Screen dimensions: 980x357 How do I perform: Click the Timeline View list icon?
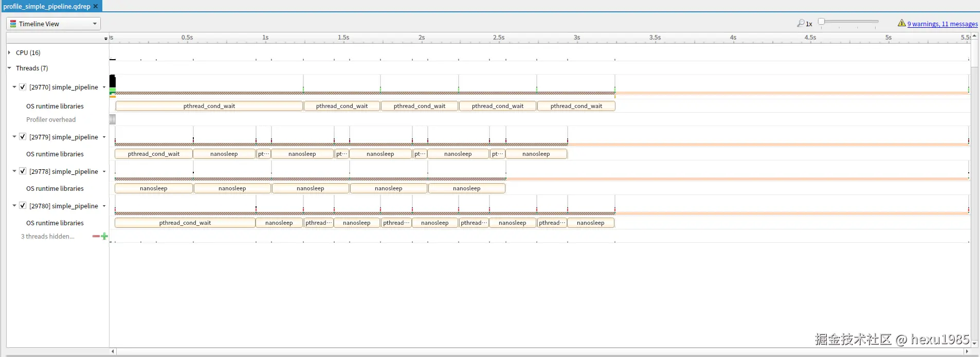[13, 24]
